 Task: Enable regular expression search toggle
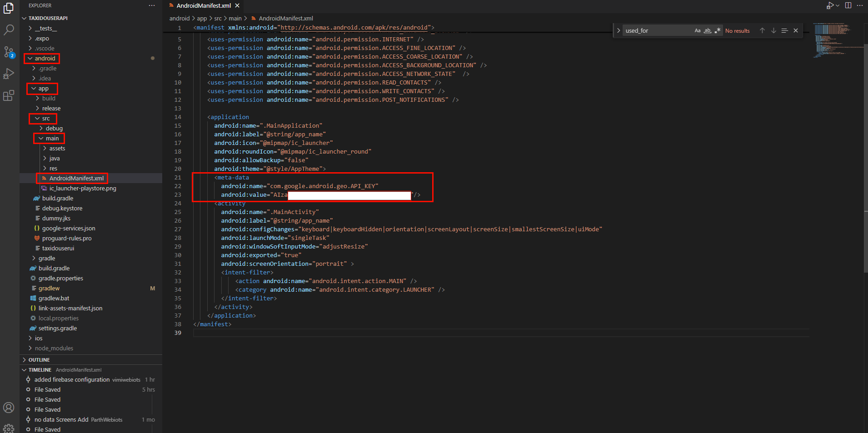[x=717, y=30]
